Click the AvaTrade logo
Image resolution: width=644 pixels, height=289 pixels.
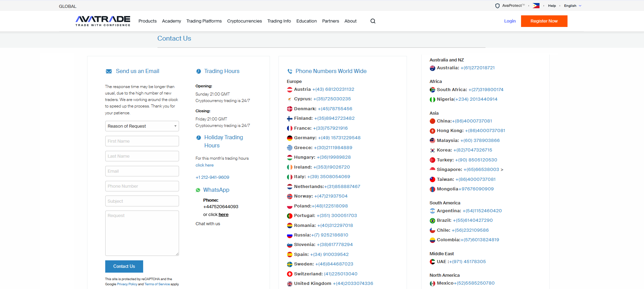(103, 21)
